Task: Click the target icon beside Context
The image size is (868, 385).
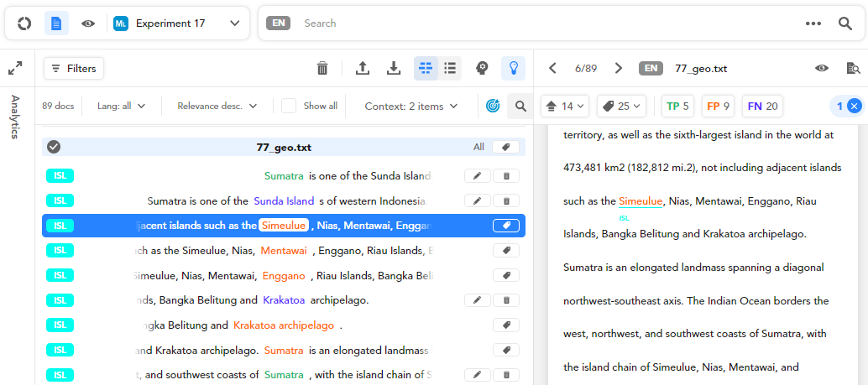Action: [494, 107]
